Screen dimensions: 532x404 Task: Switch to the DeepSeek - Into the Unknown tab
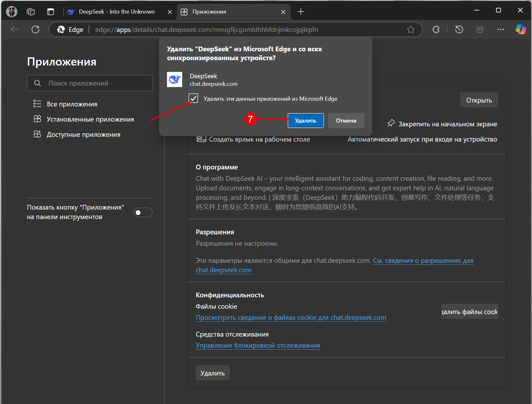tap(117, 12)
